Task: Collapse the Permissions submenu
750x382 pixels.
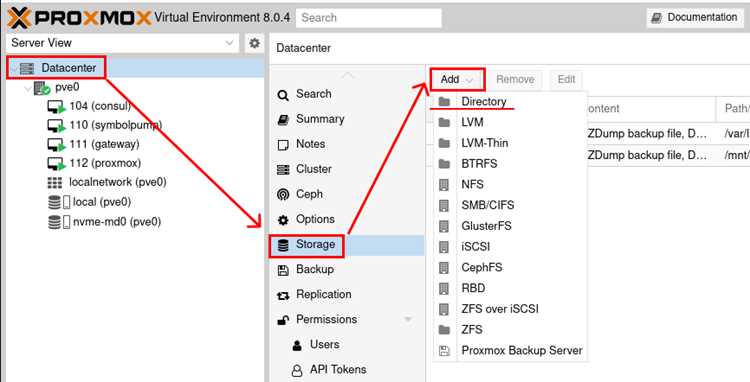Action: 408,319
